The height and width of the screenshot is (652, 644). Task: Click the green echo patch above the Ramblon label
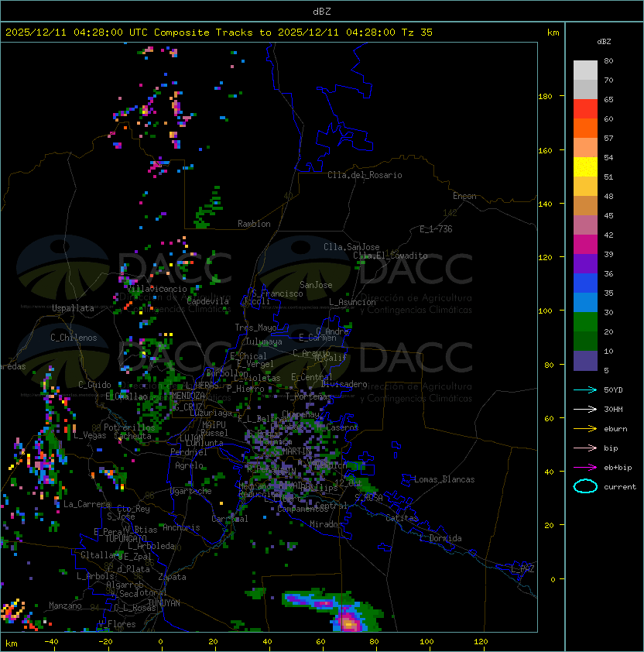[x=209, y=209]
